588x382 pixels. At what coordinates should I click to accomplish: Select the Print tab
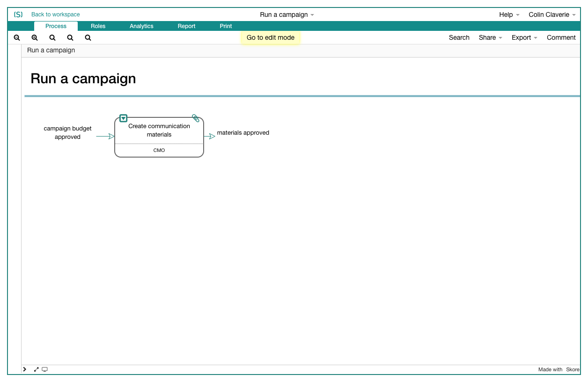coord(226,26)
